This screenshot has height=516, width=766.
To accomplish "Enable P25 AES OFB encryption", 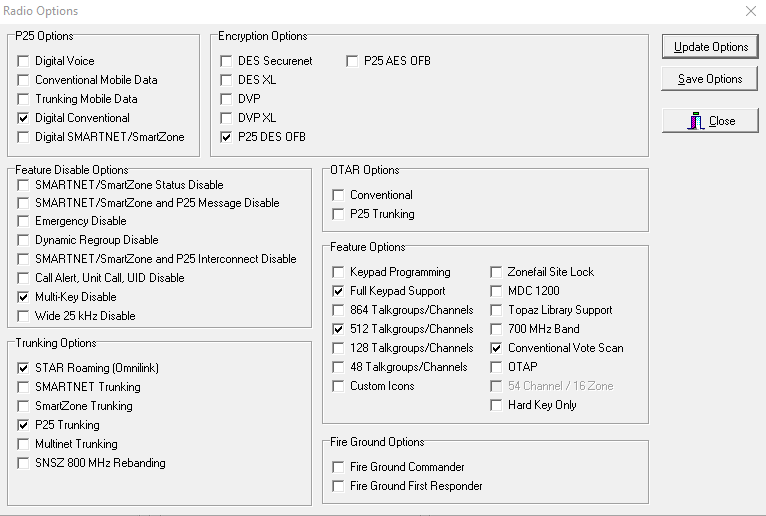I will [x=352, y=61].
